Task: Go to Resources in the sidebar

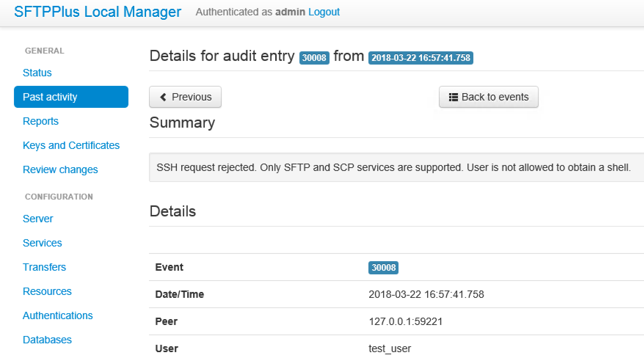Action: pos(47,291)
